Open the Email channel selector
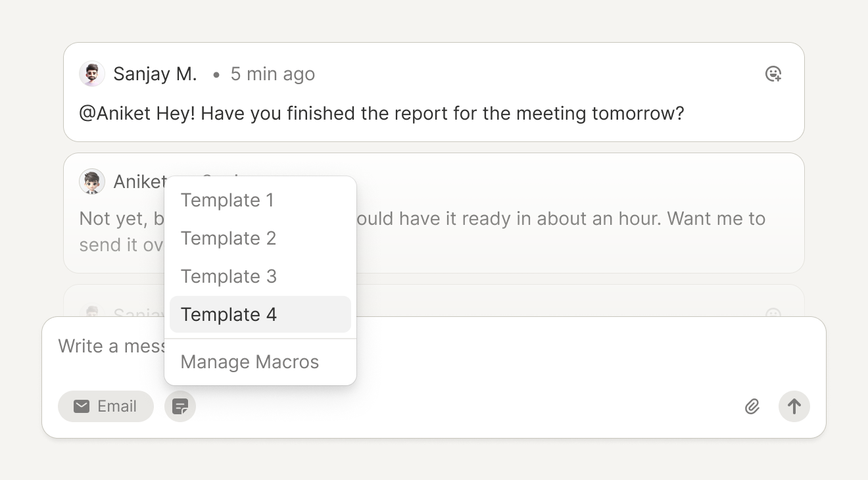 pos(106,406)
